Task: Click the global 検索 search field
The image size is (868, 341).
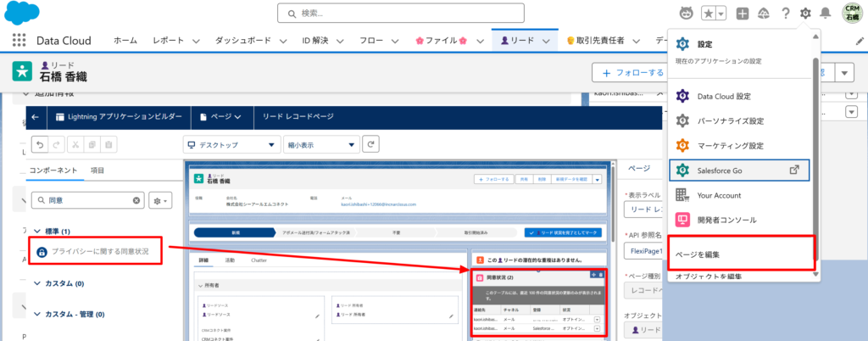Action: click(x=400, y=13)
